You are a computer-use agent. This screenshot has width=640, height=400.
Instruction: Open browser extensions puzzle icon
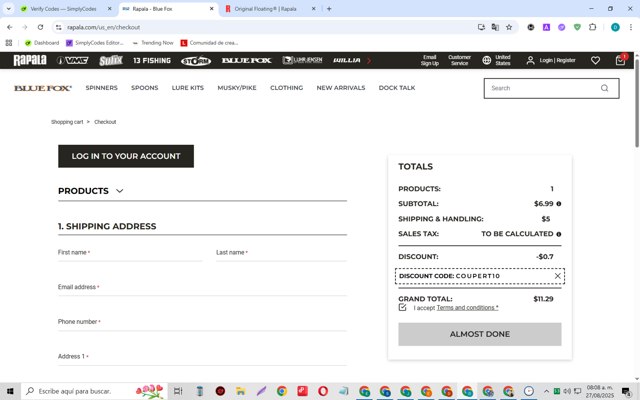(x=593, y=27)
